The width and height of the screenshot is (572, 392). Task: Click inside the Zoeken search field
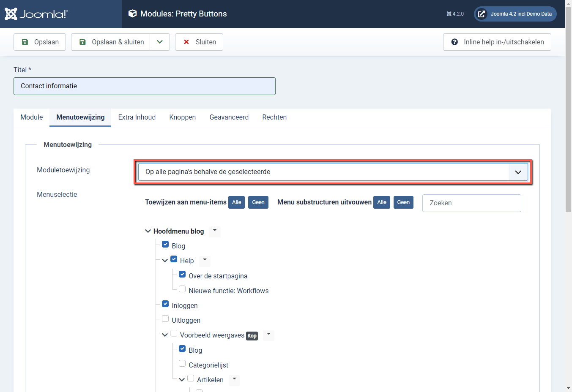(x=471, y=203)
